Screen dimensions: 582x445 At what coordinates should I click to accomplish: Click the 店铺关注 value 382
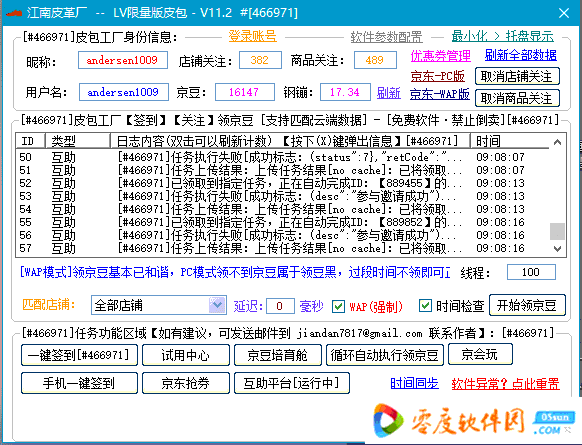pyautogui.click(x=260, y=60)
